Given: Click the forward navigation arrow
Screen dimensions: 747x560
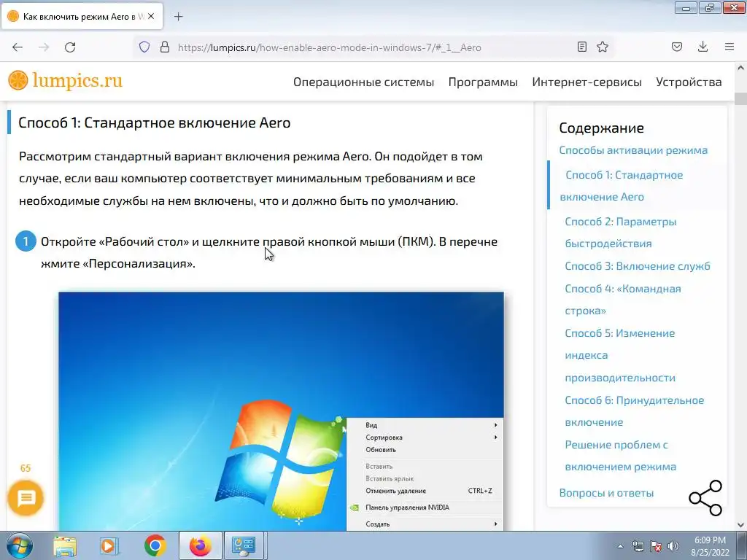Looking at the screenshot, I should click(x=44, y=47).
